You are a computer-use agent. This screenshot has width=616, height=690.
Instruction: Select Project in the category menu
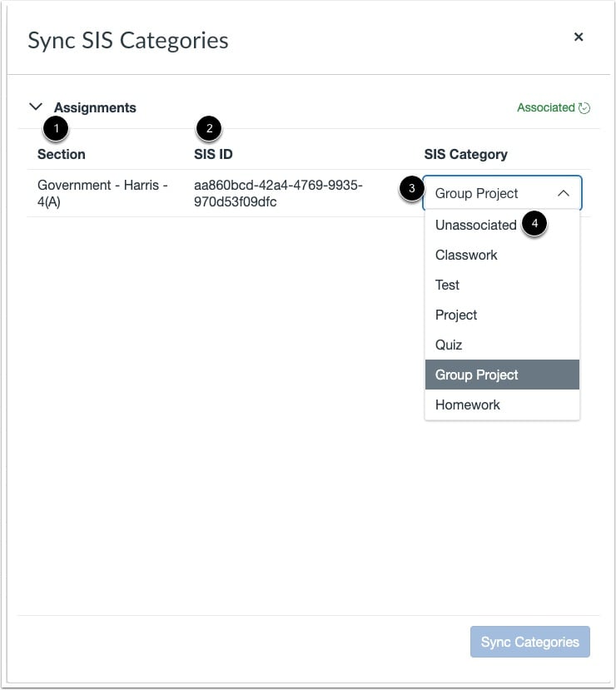(x=456, y=315)
